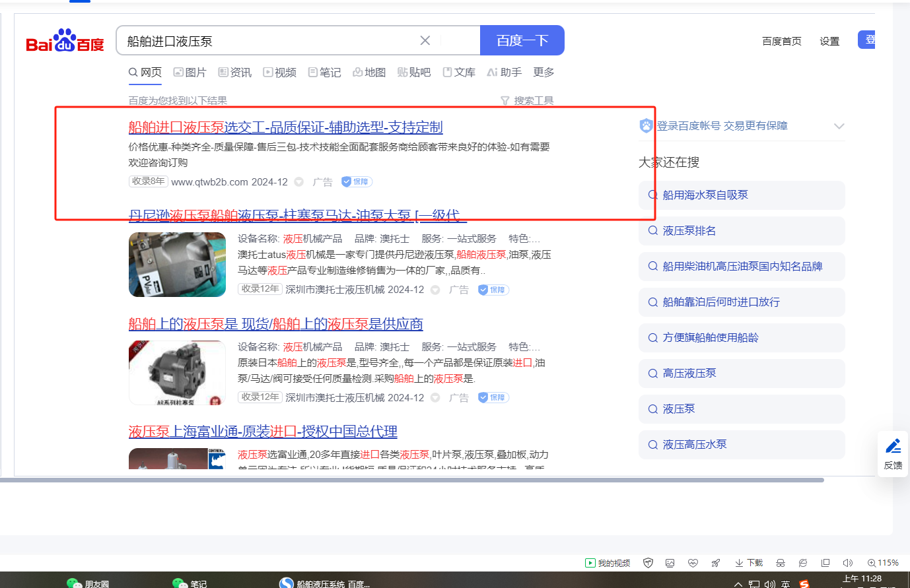Expand arrow beside second 深圳市澳托士液压机械 result
Viewport: 910px width, 588px height.
click(x=435, y=397)
